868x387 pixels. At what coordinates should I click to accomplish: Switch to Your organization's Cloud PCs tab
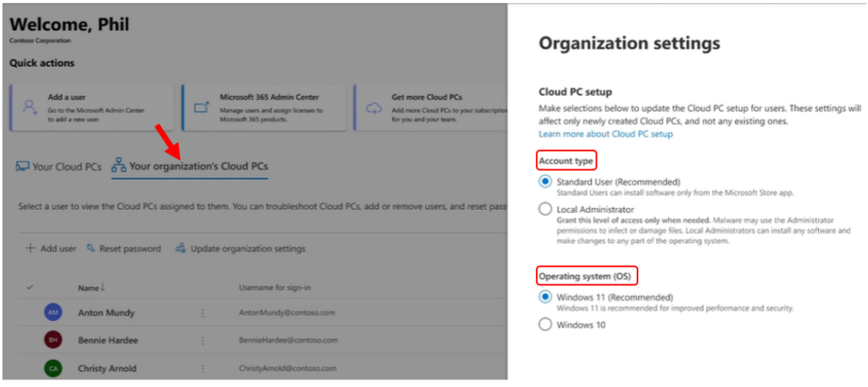click(190, 167)
